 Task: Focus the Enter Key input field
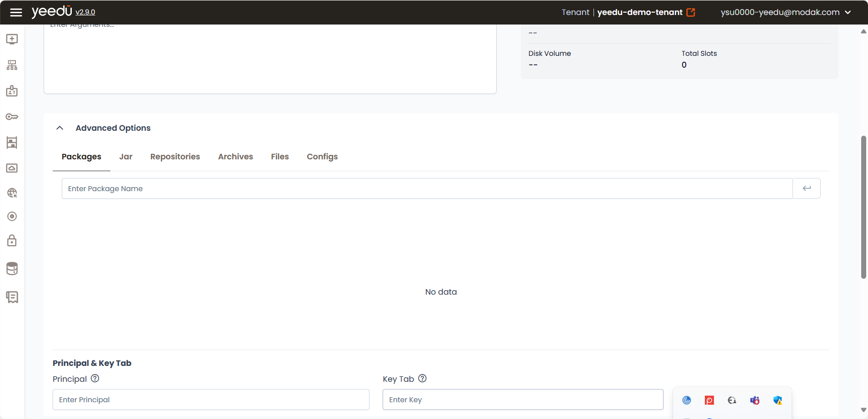pyautogui.click(x=523, y=399)
